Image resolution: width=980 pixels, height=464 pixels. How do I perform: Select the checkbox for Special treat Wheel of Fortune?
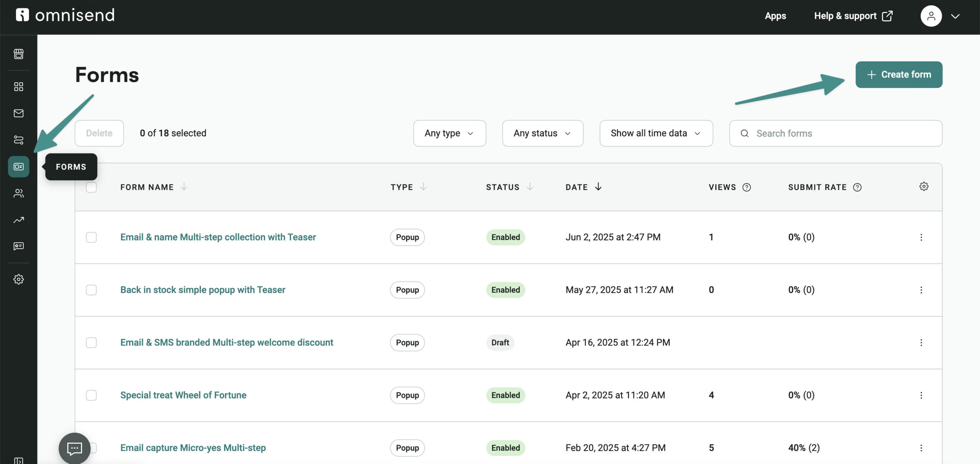click(91, 395)
